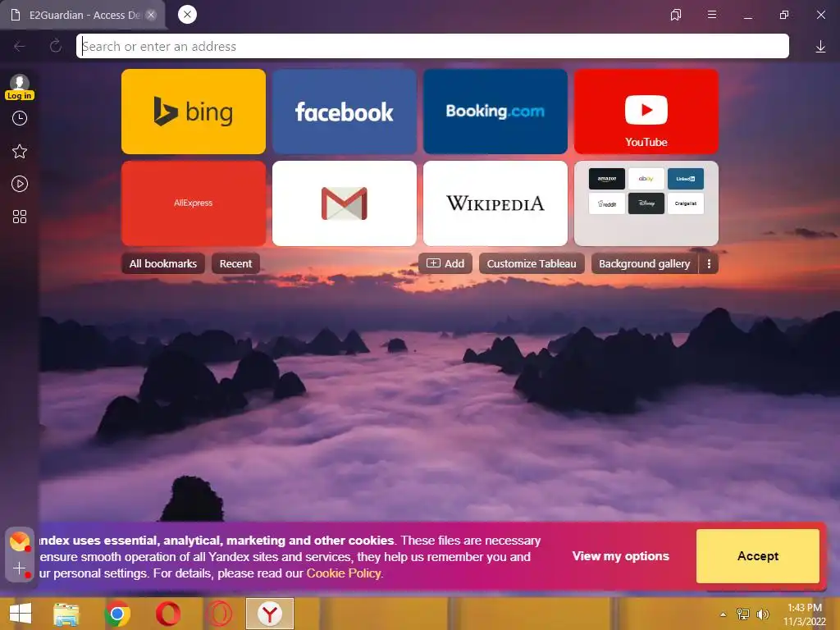This screenshot has height=630, width=840.
Task: Click Add to add a site tile
Action: pos(445,263)
